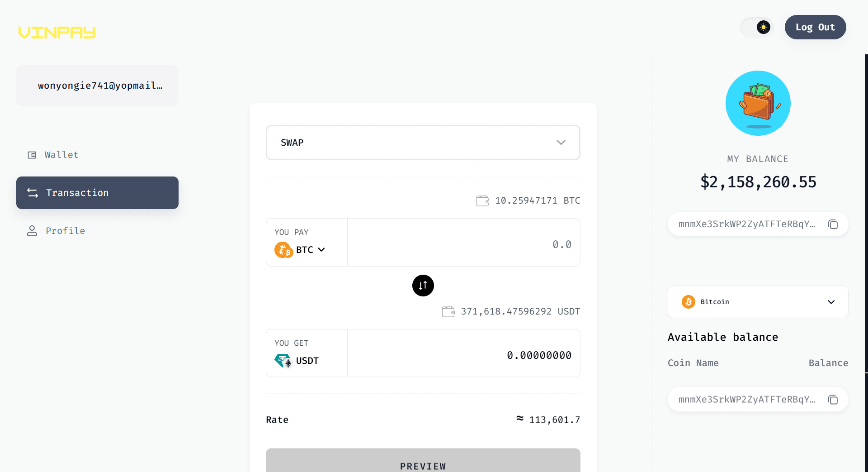This screenshot has height=472, width=868.
Task: Click the VINPAY logo
Action: [x=57, y=32]
